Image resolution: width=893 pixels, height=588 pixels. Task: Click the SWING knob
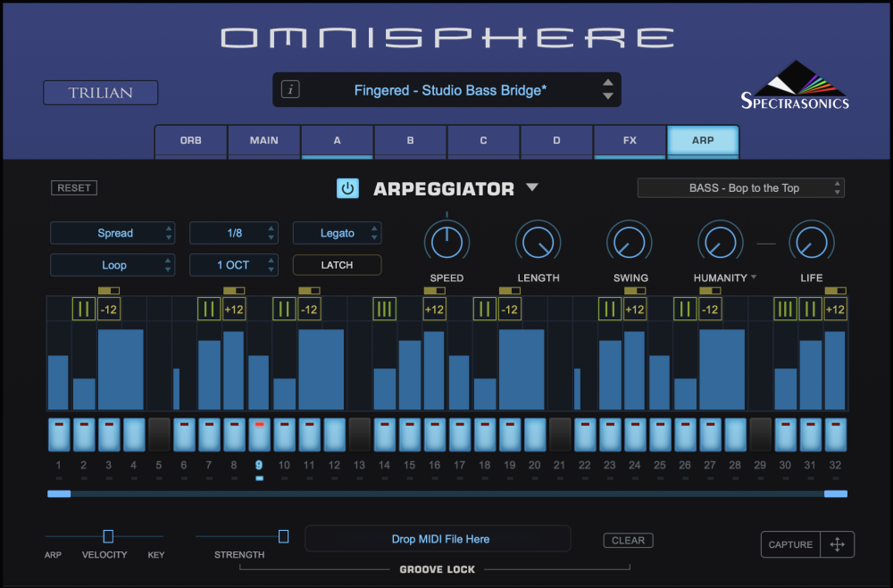[x=630, y=243]
